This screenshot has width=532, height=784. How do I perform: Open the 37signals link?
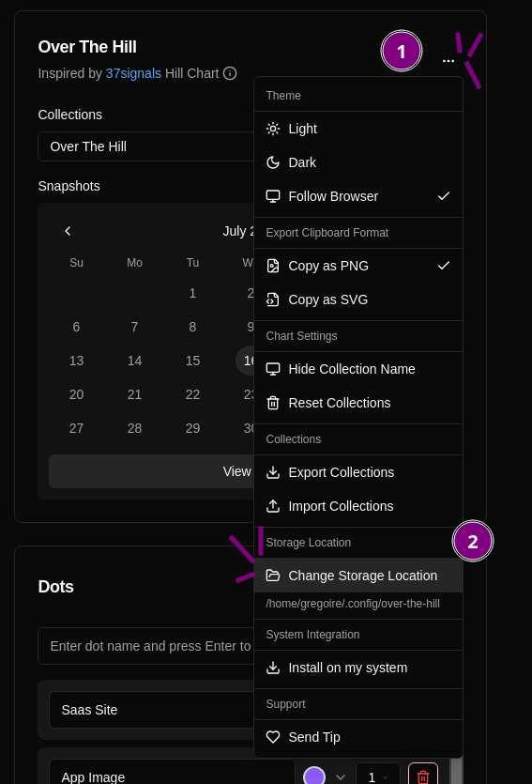pyautogui.click(x=133, y=73)
